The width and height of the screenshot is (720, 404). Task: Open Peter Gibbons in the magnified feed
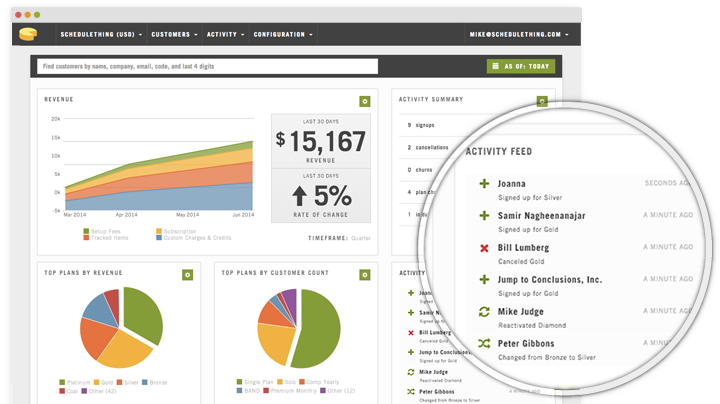tap(526, 343)
